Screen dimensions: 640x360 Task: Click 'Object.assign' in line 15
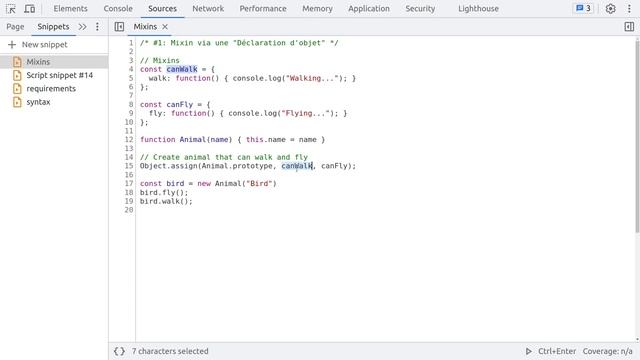169,166
